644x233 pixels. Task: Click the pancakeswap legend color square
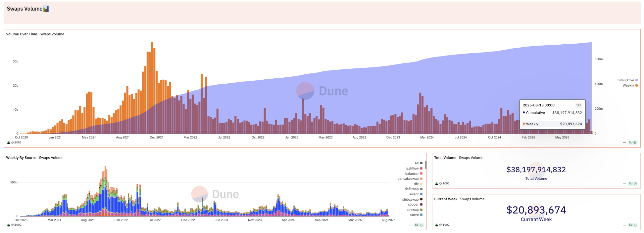421,179
